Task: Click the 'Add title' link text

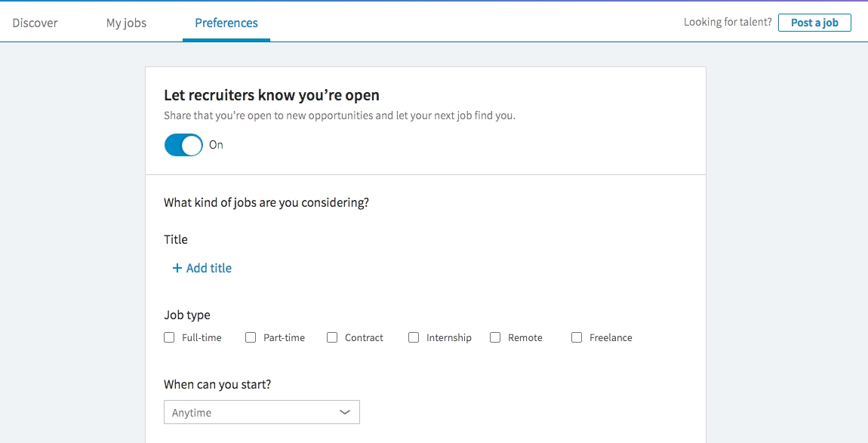Action: pyautogui.click(x=209, y=268)
